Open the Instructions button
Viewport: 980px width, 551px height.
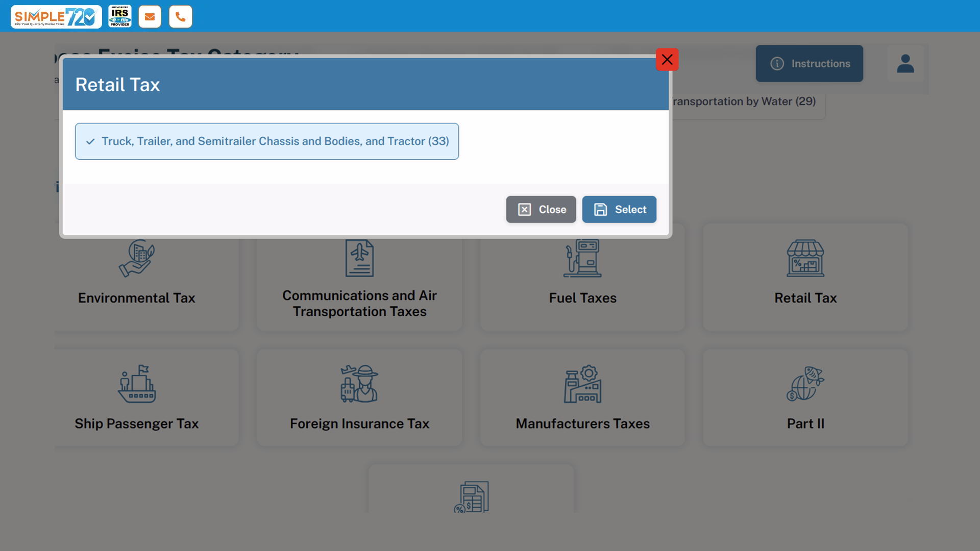point(810,64)
